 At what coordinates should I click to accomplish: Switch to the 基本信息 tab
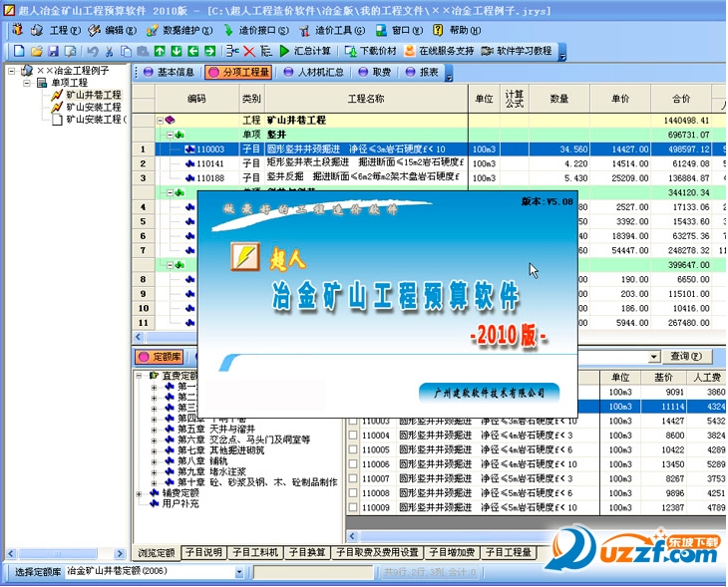[170, 72]
